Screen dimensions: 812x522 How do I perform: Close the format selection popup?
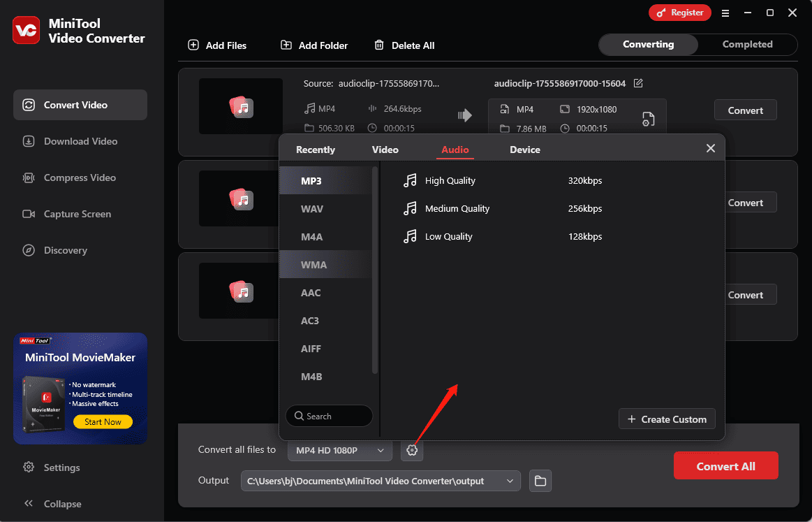(711, 148)
